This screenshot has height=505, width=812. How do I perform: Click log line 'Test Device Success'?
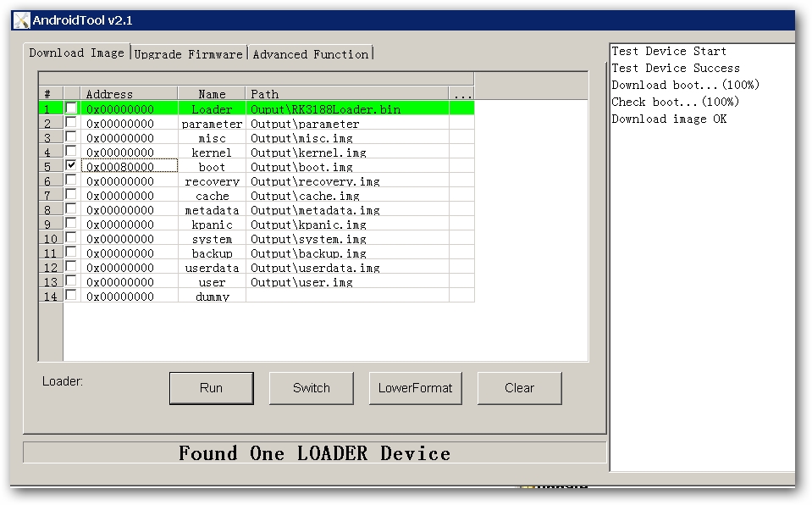[x=676, y=68]
